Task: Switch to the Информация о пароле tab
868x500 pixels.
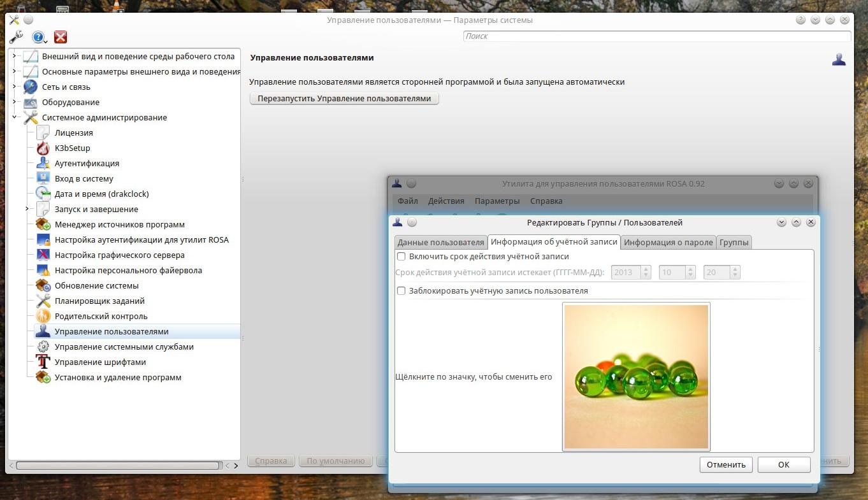Action: [668, 243]
